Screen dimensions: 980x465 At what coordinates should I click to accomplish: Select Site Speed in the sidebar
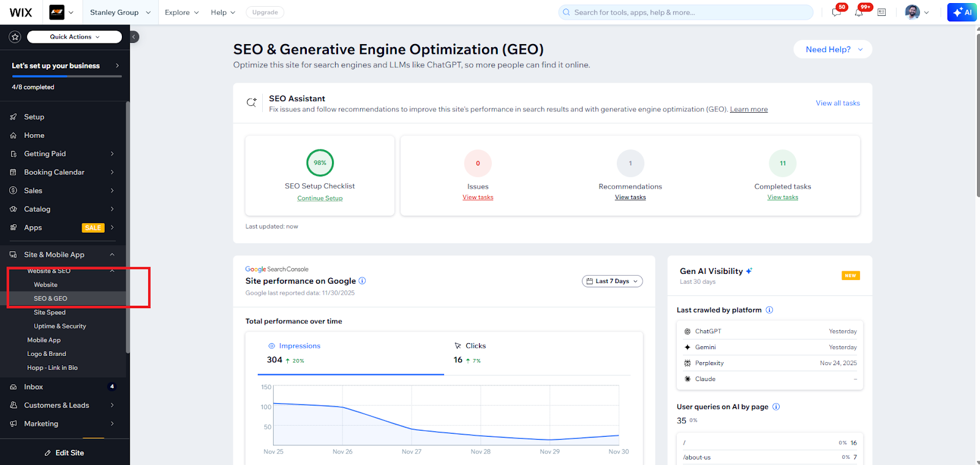(x=50, y=312)
